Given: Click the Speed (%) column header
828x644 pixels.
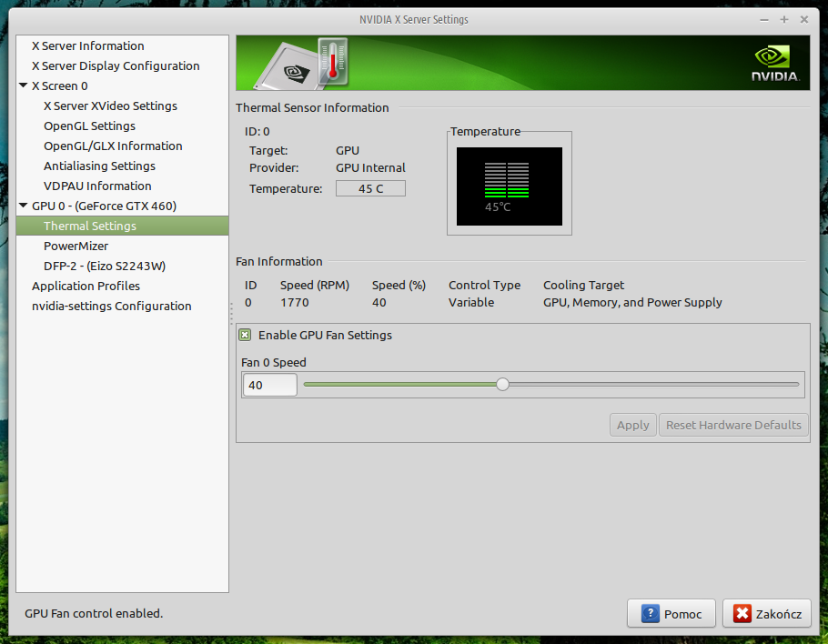Looking at the screenshot, I should [399, 285].
